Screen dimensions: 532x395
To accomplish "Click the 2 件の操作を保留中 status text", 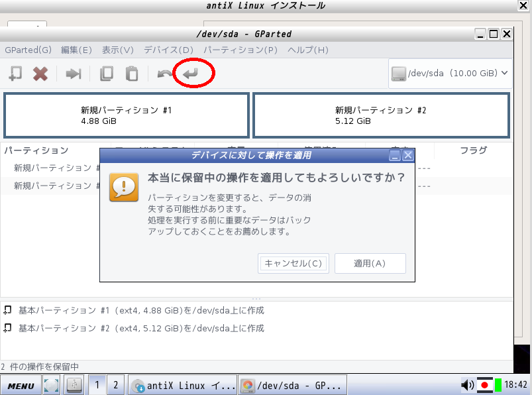I will pos(40,367).
